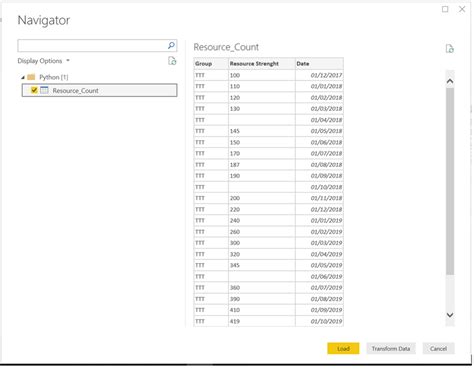Image resolution: width=474 pixels, height=375 pixels.
Task: Click the preview scrollbar down arrow
Action: 450,315
